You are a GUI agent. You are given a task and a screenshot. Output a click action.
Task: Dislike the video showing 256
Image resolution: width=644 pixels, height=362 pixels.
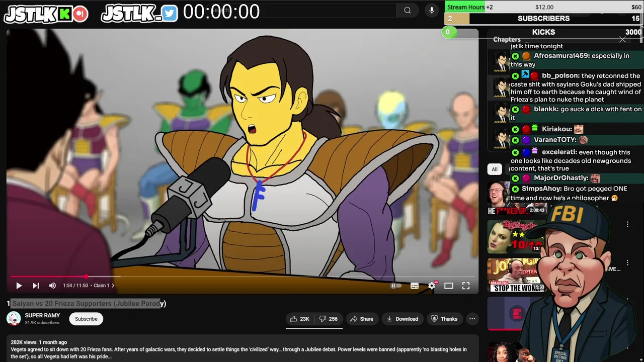coord(329,319)
